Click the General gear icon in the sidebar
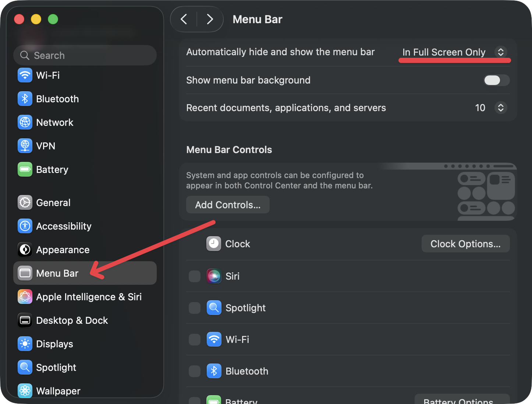 (25, 203)
